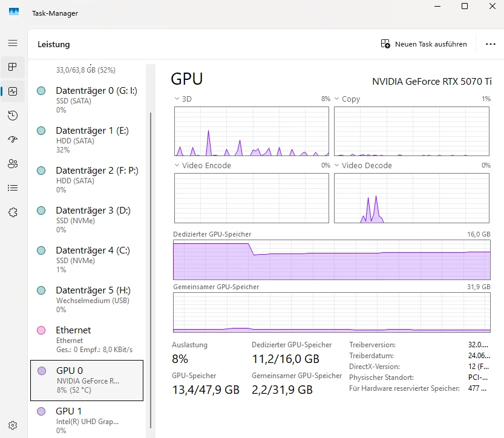The height and width of the screenshot is (438, 504).
Task: Click the Dedizierter GPU-Speicher graph
Action: tap(332, 260)
